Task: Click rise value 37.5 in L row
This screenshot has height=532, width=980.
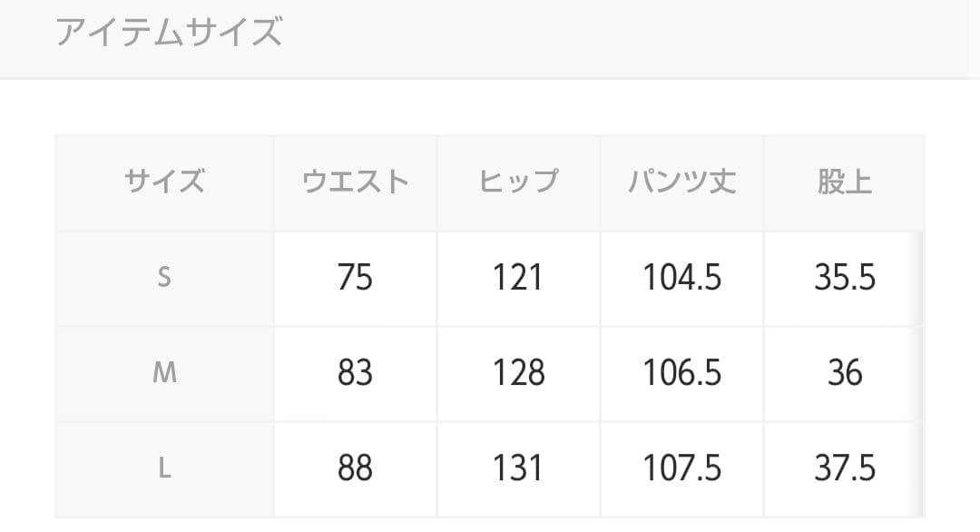Action: (x=845, y=468)
